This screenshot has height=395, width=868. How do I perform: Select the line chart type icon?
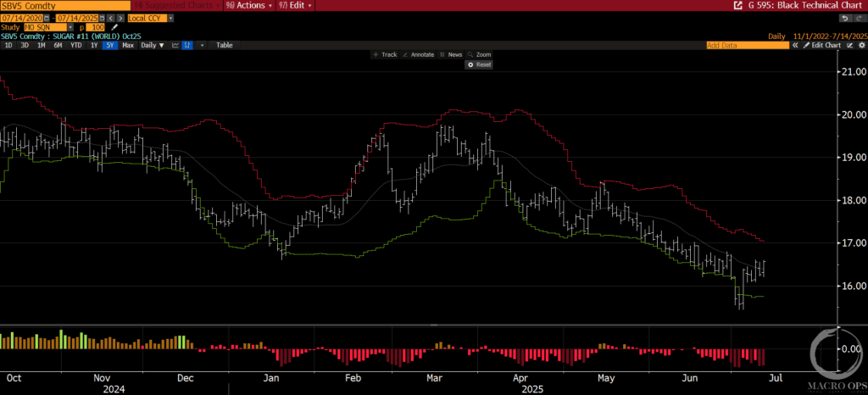coord(175,46)
